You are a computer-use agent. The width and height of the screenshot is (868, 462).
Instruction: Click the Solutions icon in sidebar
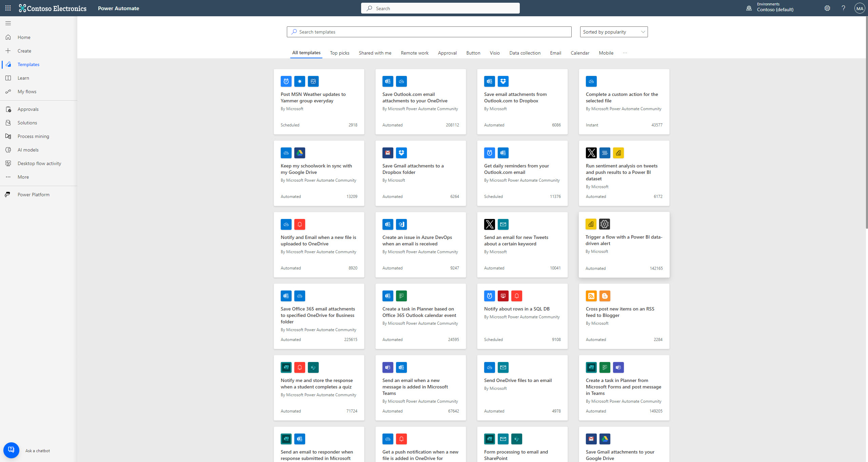click(8, 123)
